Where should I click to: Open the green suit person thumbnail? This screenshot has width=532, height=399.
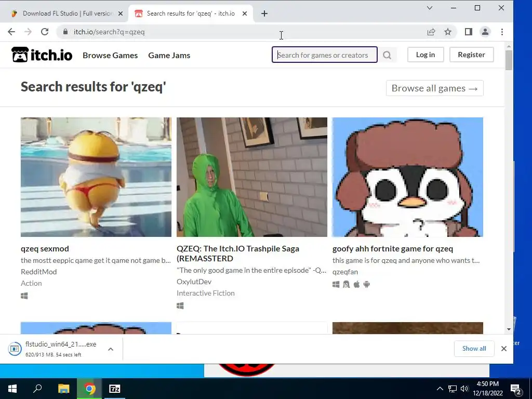click(252, 177)
